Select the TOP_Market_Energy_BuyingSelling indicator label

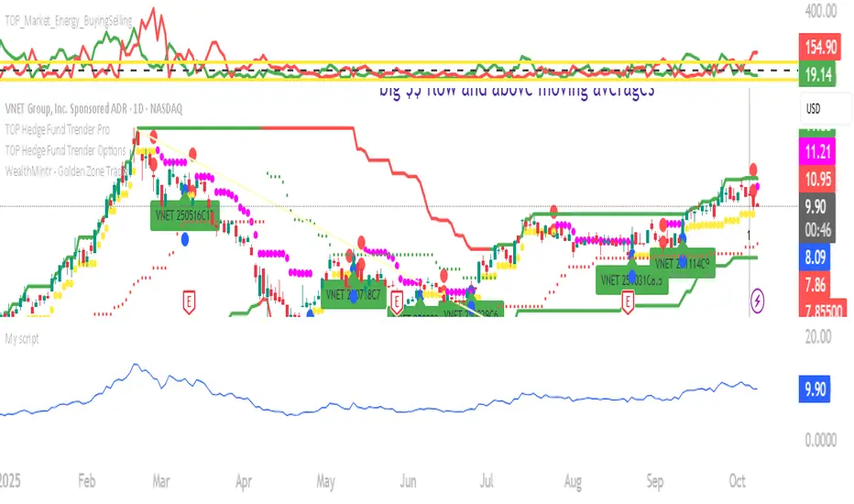point(68,21)
